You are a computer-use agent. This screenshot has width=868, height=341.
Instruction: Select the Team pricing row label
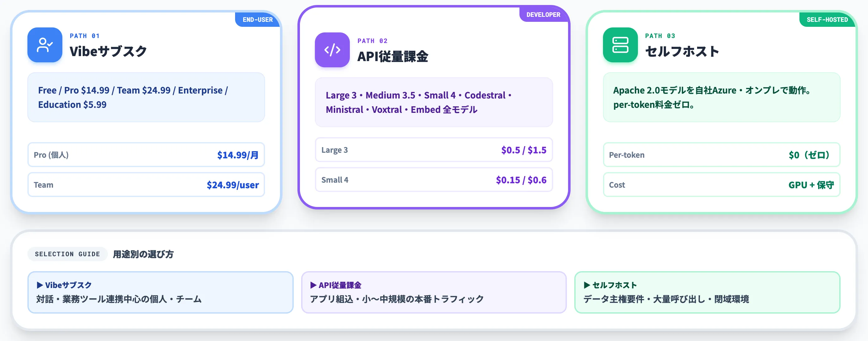point(43,185)
